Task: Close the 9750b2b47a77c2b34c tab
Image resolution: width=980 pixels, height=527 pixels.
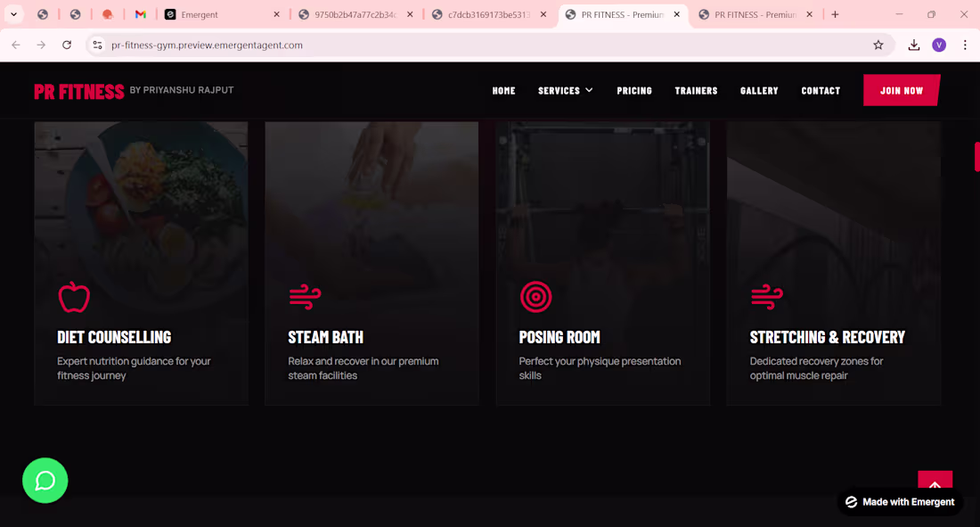Action: coord(410,14)
